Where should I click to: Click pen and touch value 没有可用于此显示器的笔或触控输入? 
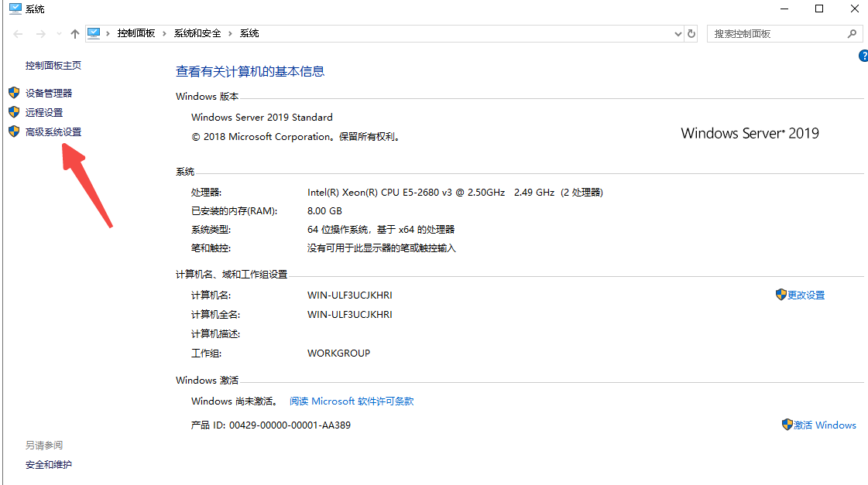pyautogui.click(x=382, y=248)
